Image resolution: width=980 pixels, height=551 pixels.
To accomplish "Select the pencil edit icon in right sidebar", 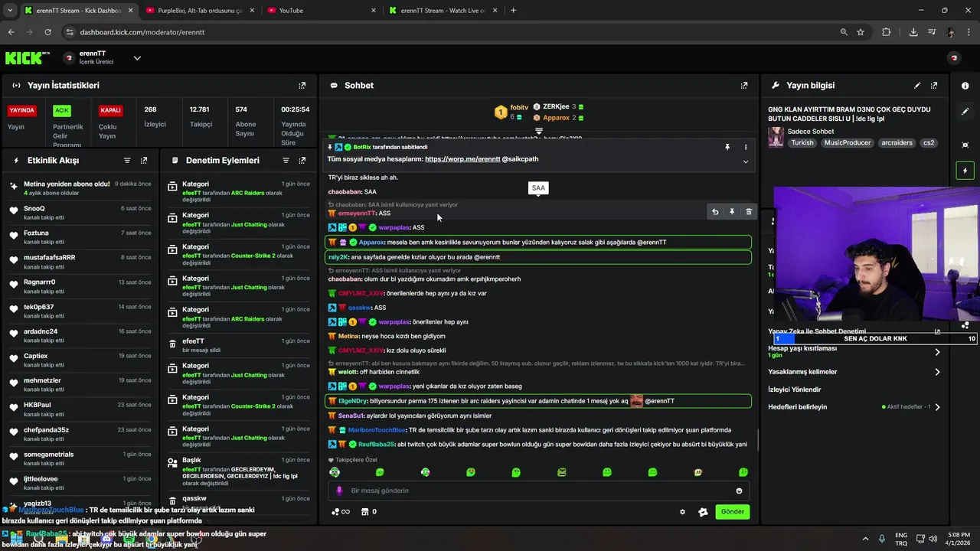I will coord(965,112).
